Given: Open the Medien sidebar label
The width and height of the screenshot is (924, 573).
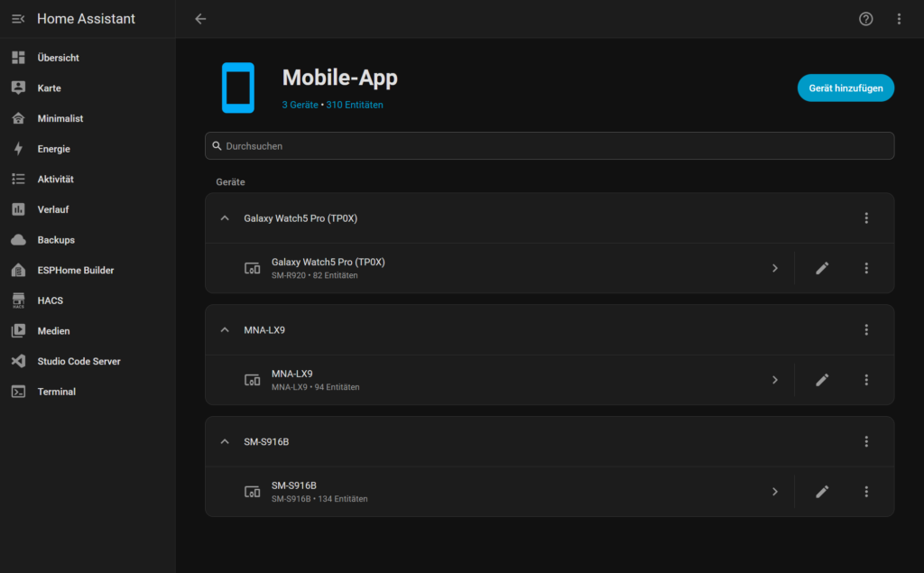Looking at the screenshot, I should coord(53,330).
